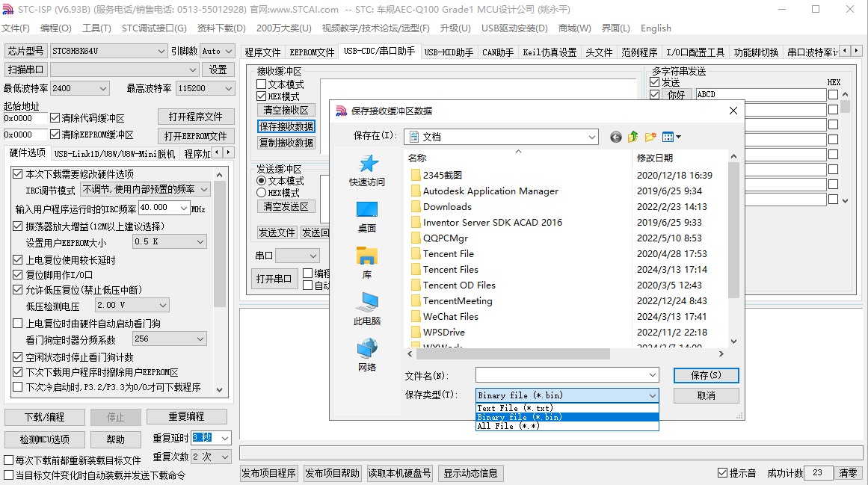This screenshot has width=868, height=485.
Task: Choose Text File (*.txt) type
Action: (x=567, y=408)
